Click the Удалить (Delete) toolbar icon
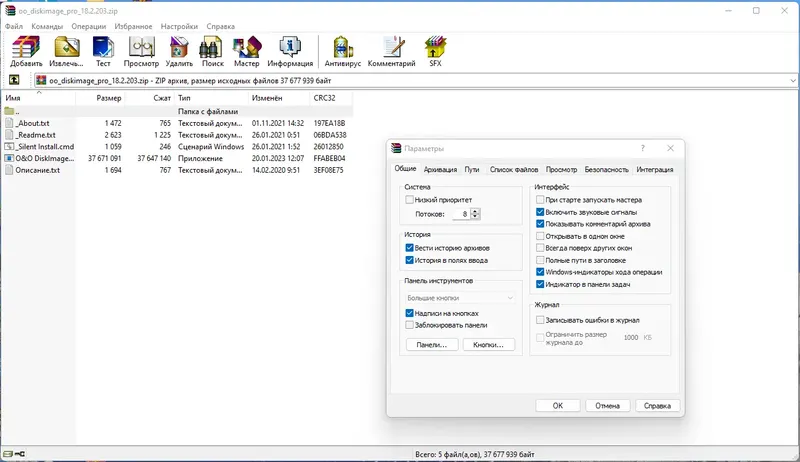The image size is (800, 462). pyautogui.click(x=179, y=47)
